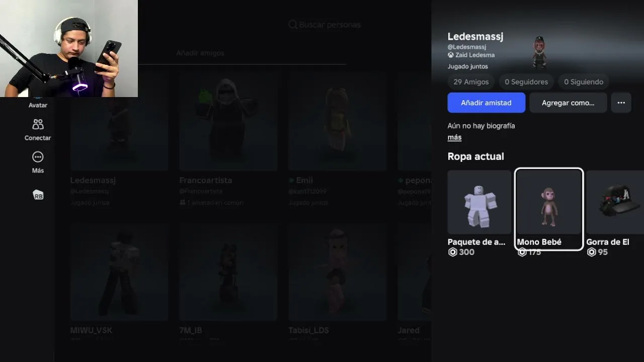644x362 pixels.
Task: Click the Agregar como... button
Action: (568, 103)
